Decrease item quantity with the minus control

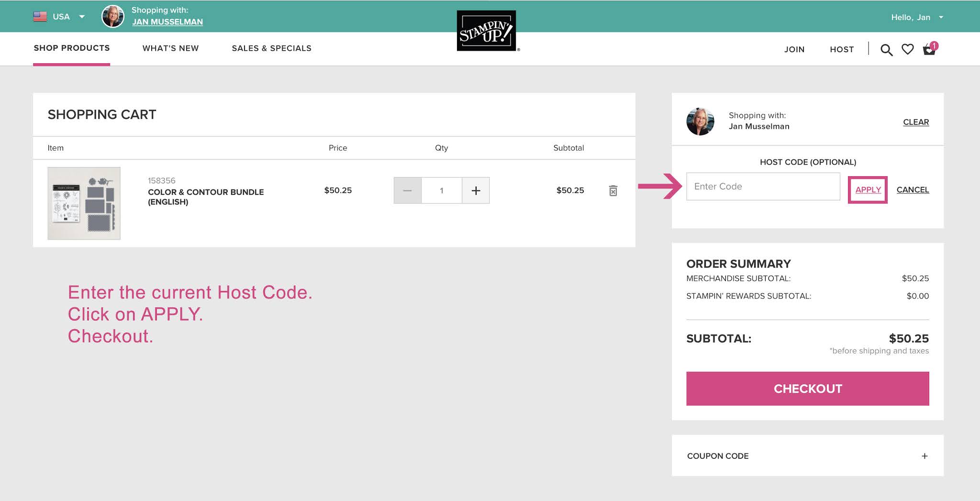coord(407,190)
